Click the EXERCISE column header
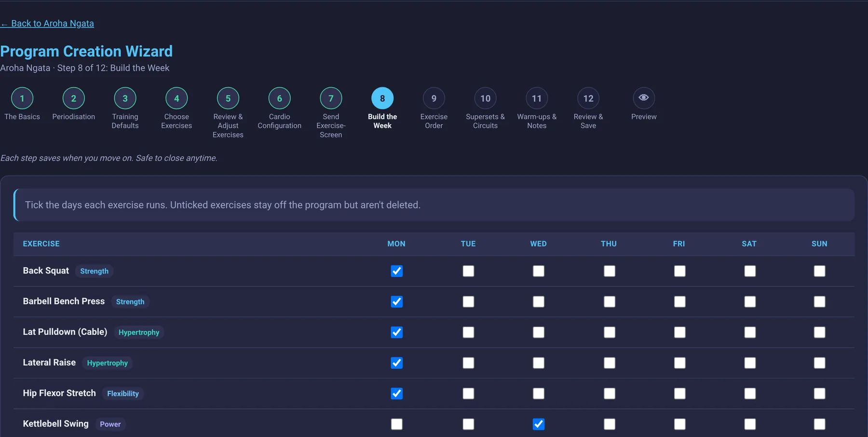The height and width of the screenshot is (437, 868). (x=41, y=244)
